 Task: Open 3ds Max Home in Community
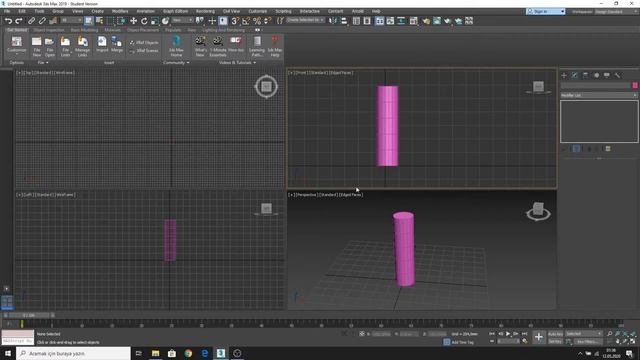[176, 47]
